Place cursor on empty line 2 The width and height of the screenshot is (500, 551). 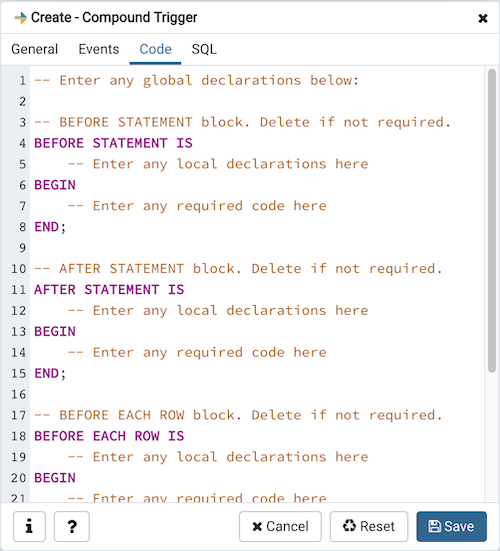257,102
